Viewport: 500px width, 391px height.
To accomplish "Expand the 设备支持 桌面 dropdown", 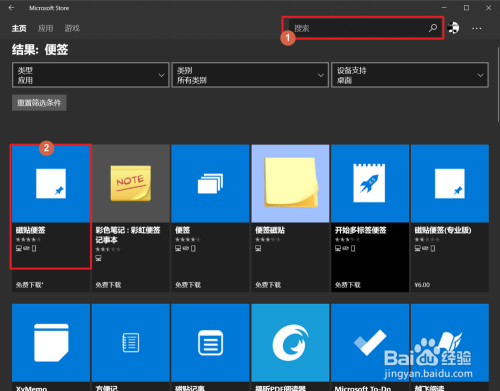I will point(410,75).
